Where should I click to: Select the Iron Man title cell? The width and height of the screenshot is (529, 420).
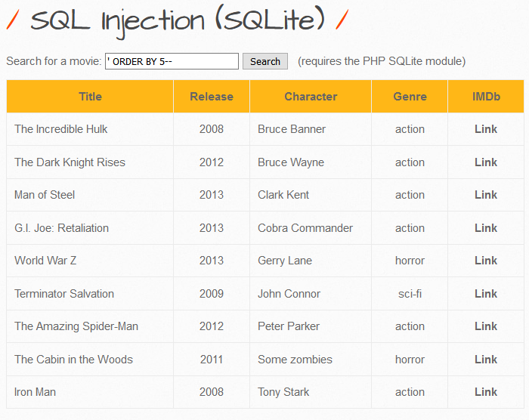[90, 392]
